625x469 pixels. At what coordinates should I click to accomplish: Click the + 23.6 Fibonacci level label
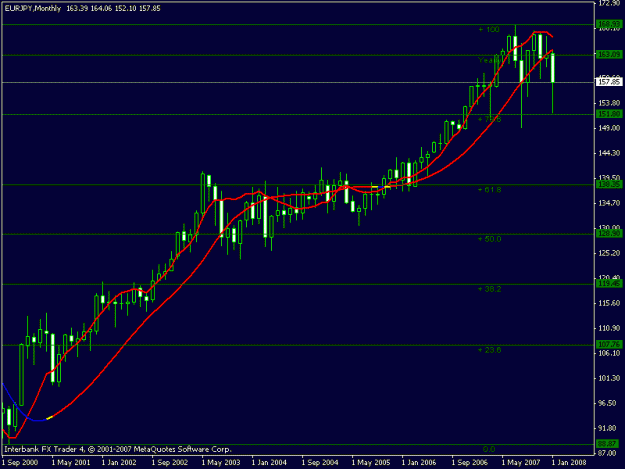click(490, 350)
